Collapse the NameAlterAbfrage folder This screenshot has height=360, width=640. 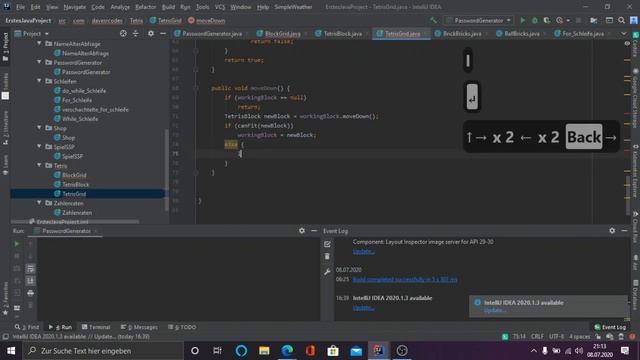coord(39,43)
